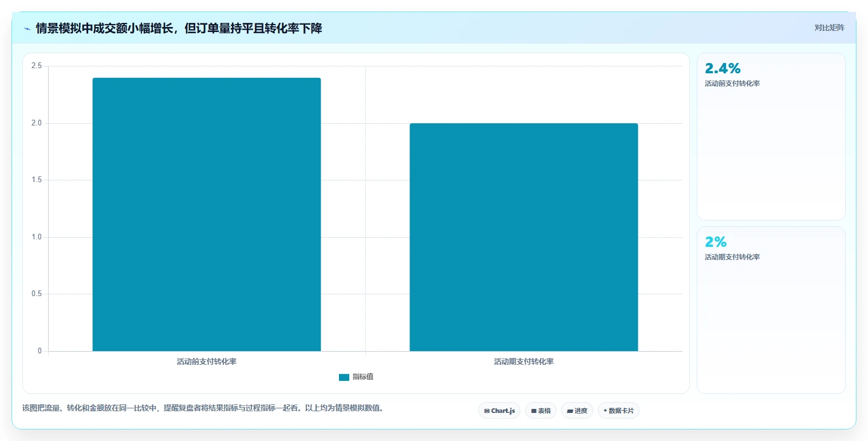Click the y-axis value 2.0
Viewport: 868px width, 441px height.
pos(37,123)
